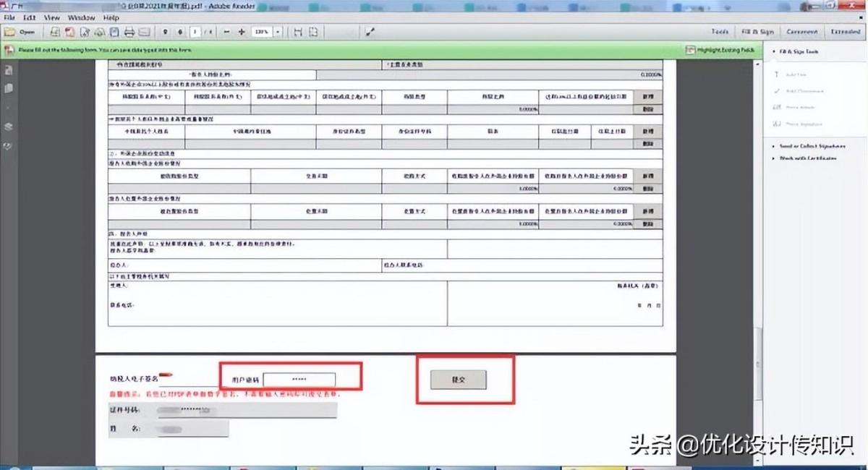Click the email envelope toolbar icon
The width and height of the screenshot is (868, 470).
(x=145, y=32)
